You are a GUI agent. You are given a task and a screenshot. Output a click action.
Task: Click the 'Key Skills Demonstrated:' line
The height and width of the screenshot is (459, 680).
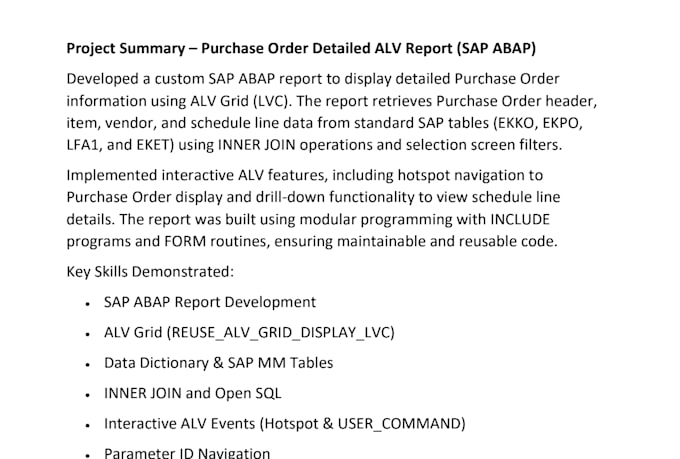point(150,272)
